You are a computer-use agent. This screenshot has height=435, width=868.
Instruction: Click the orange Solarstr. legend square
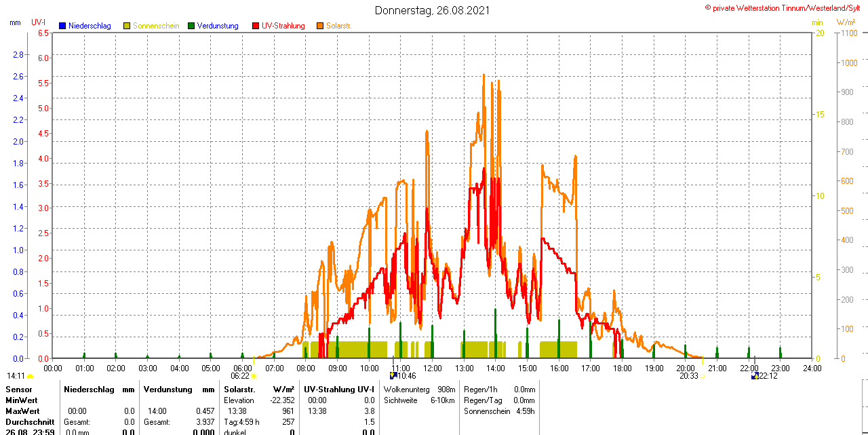320,26
